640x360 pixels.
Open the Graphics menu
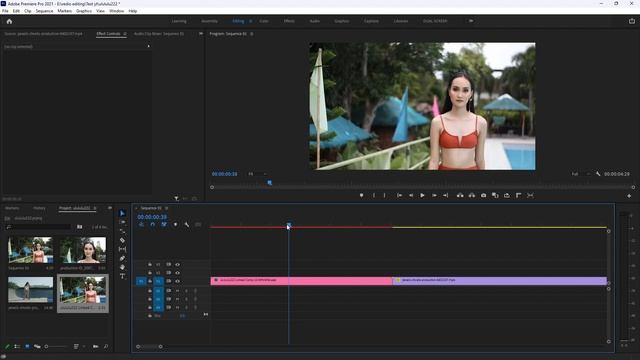(x=84, y=11)
